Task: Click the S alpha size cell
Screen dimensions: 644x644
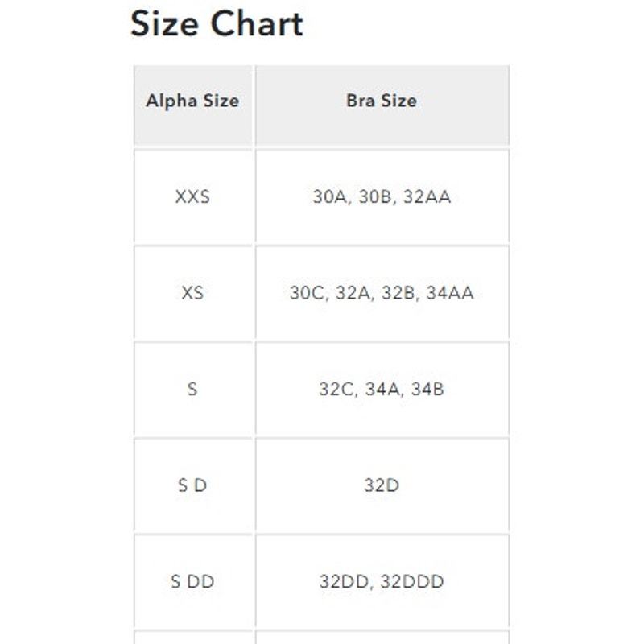Action: click(192, 389)
